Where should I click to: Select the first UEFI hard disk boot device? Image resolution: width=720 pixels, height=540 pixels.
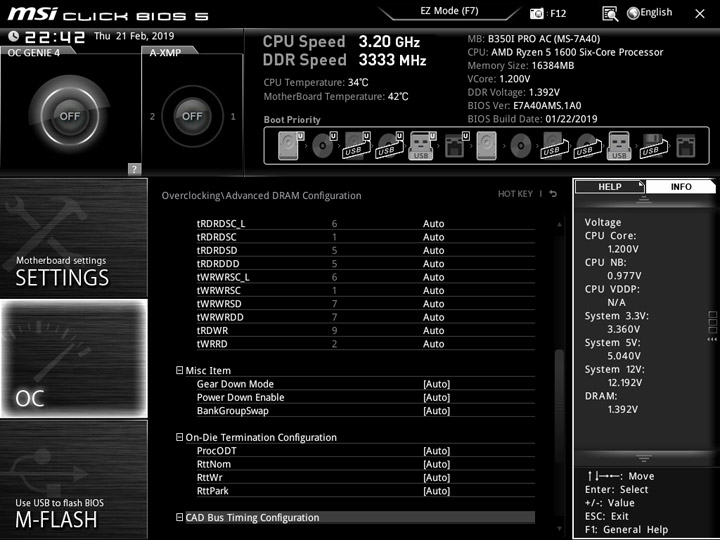pyautogui.click(x=290, y=146)
